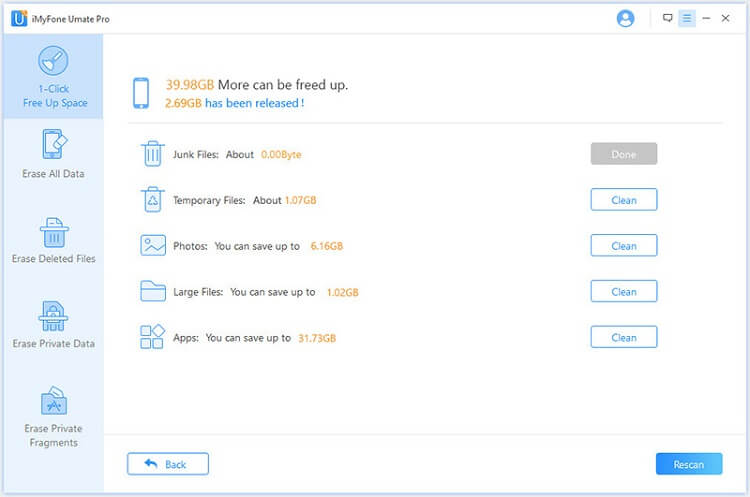Click the iMyFone Umate Pro logo icon
750x497 pixels.
click(x=19, y=19)
